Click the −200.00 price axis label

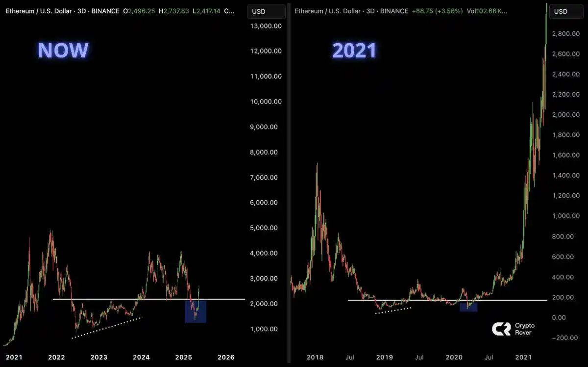pyautogui.click(x=564, y=338)
